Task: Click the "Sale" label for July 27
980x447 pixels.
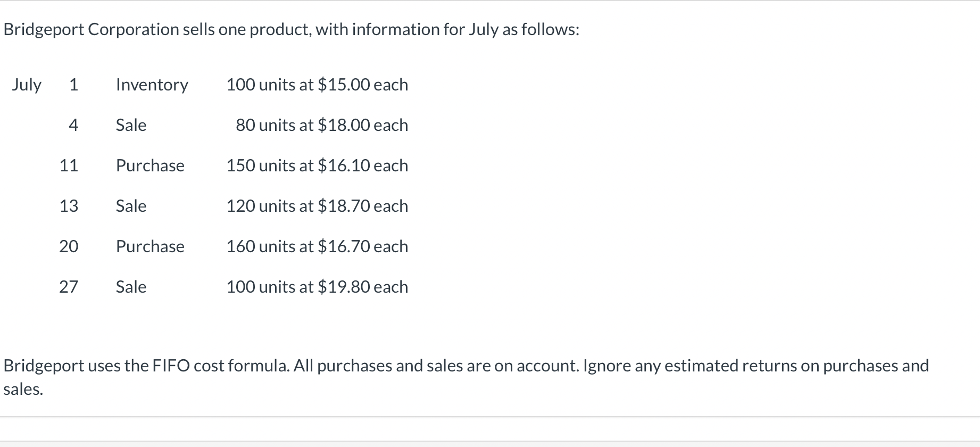Action: pyautogui.click(x=131, y=287)
